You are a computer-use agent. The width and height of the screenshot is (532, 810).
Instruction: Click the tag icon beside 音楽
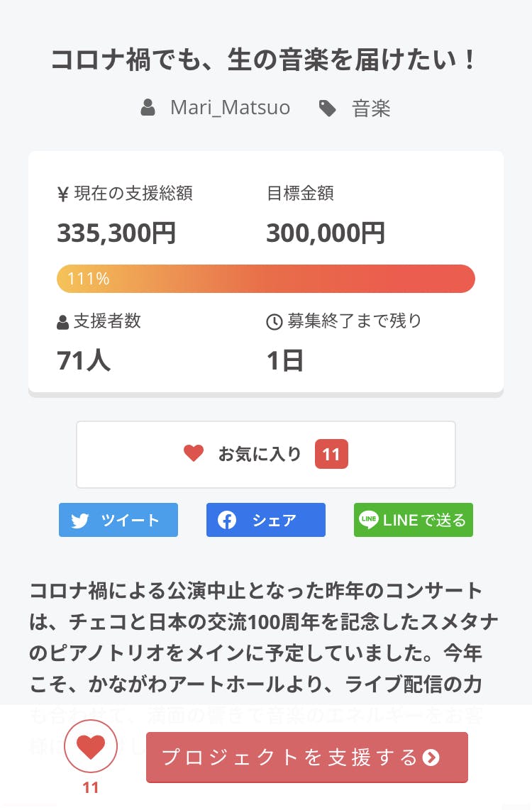pyautogui.click(x=327, y=109)
